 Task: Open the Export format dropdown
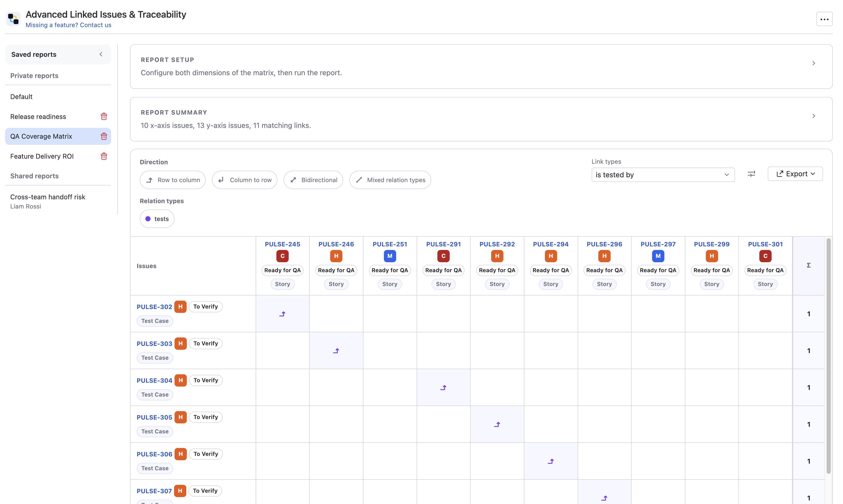795,173
